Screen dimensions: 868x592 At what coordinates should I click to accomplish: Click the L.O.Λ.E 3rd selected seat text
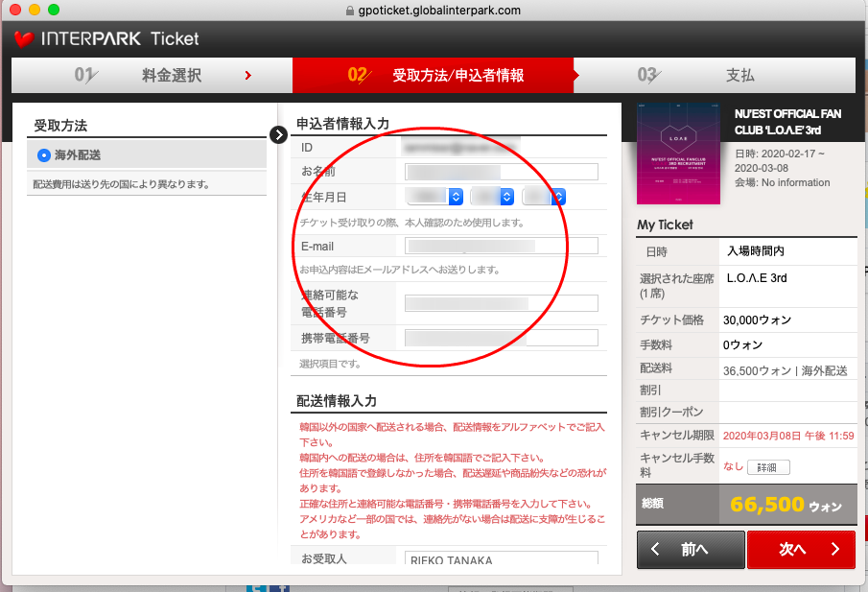click(757, 278)
